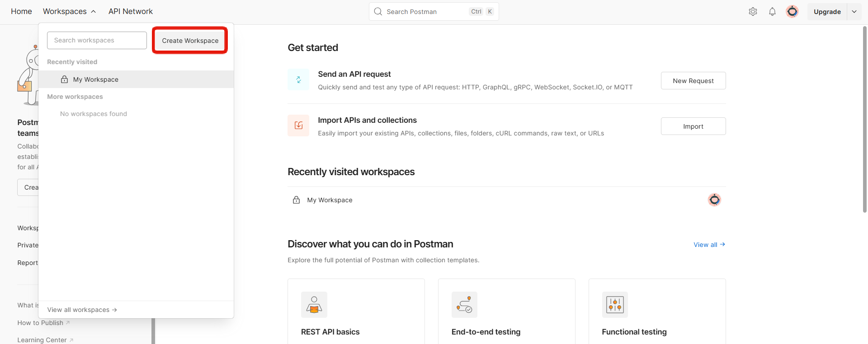Click the Search Postman bar
The width and height of the screenshot is (868, 344).
425,12
